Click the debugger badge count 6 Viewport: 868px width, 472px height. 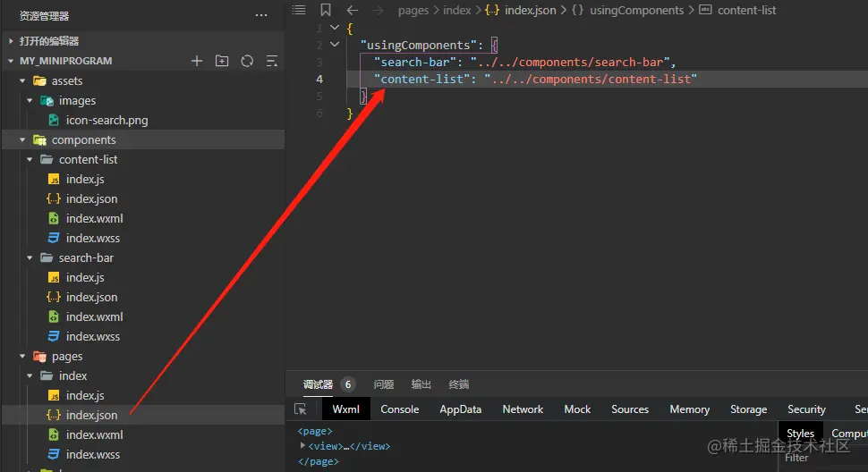(x=347, y=384)
